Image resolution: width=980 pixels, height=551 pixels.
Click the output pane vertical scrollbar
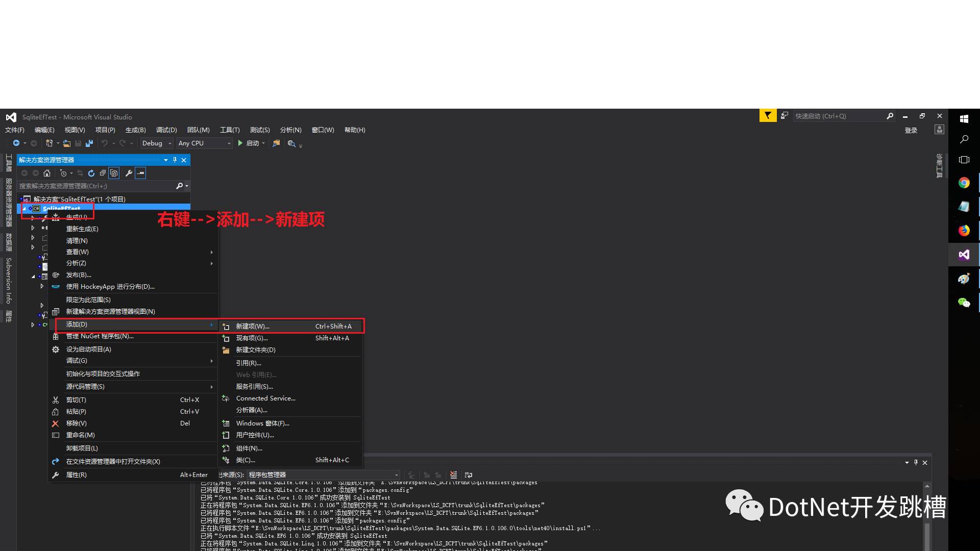click(927, 516)
